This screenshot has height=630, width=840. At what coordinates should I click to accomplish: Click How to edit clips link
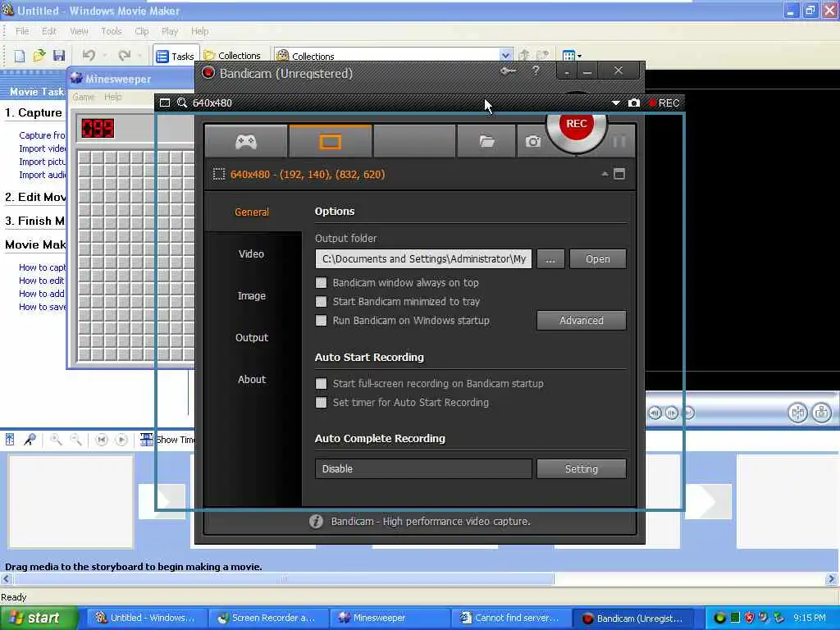[42, 281]
